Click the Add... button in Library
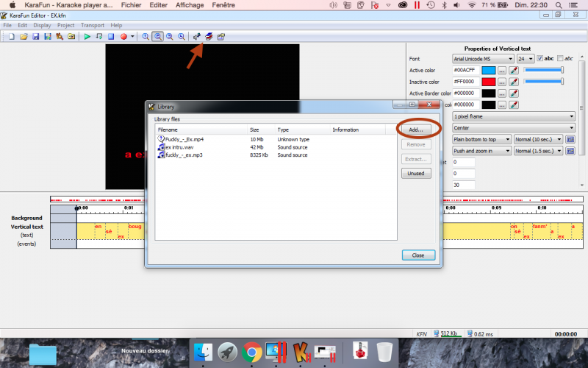The width and height of the screenshot is (588, 368). coord(416,130)
